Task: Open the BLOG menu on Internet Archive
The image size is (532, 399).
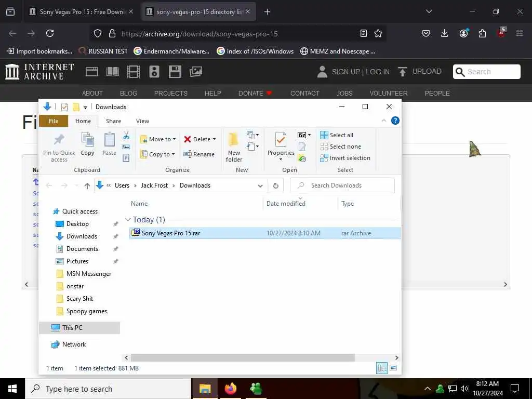Action: coord(129,94)
